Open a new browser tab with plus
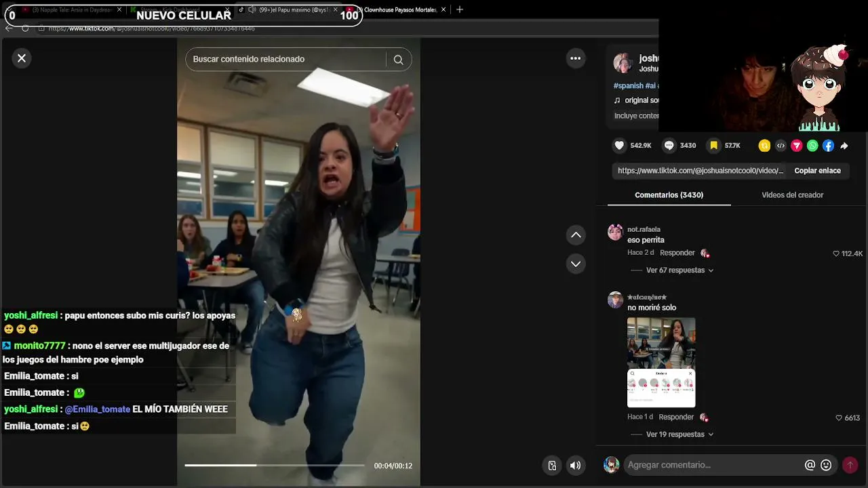This screenshot has width=868, height=488. point(459,9)
